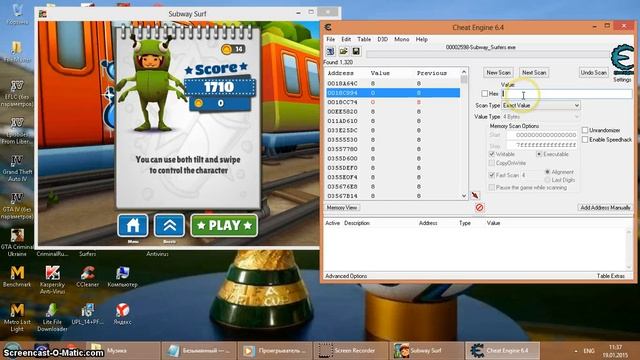Focus the scan Value input field
The width and height of the screenshot is (640, 360).
tap(567, 94)
